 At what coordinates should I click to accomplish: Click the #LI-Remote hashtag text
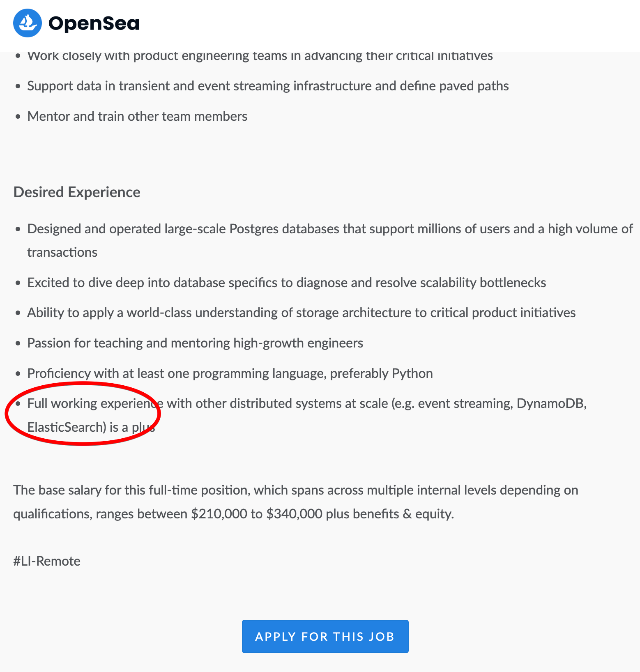click(x=47, y=561)
